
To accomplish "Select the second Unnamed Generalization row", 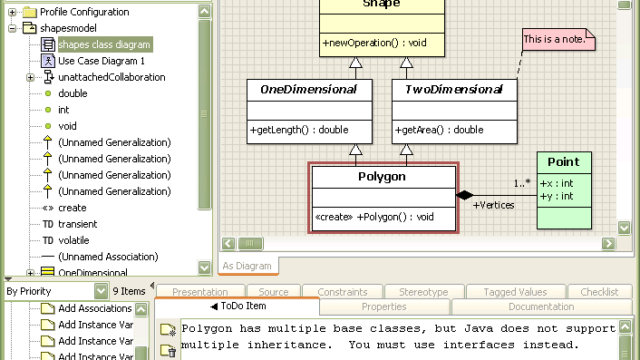I will coord(114,159).
